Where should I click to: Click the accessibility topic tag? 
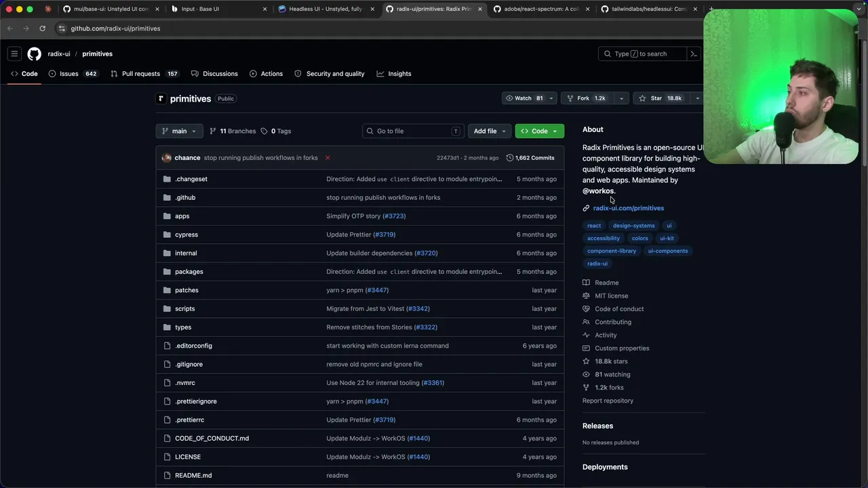[604, 239]
